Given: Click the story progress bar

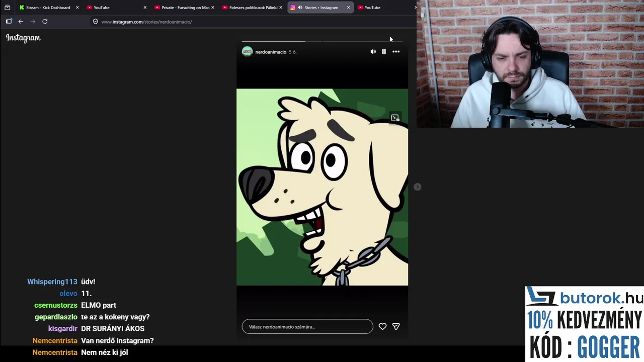Looking at the screenshot, I should (x=322, y=42).
